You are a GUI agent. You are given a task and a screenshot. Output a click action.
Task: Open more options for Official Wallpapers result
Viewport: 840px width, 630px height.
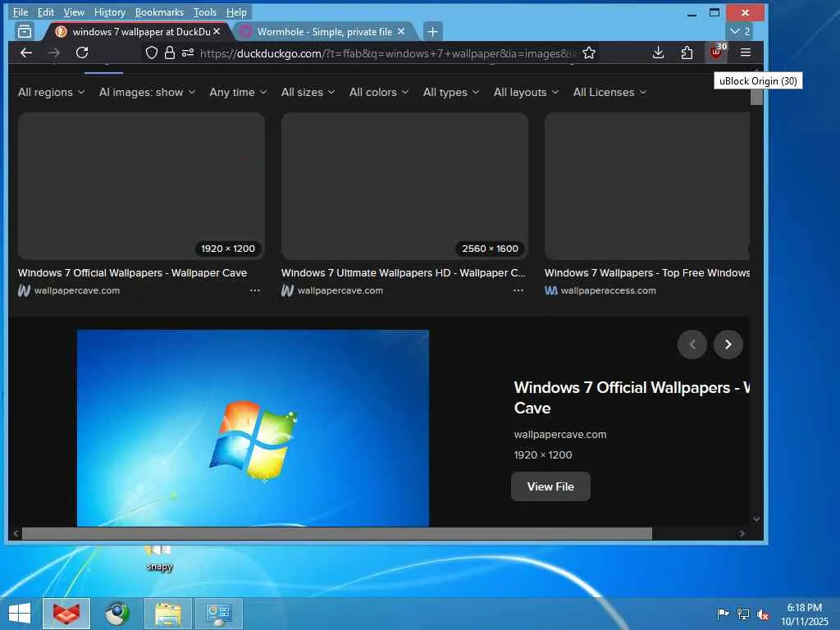(x=255, y=290)
